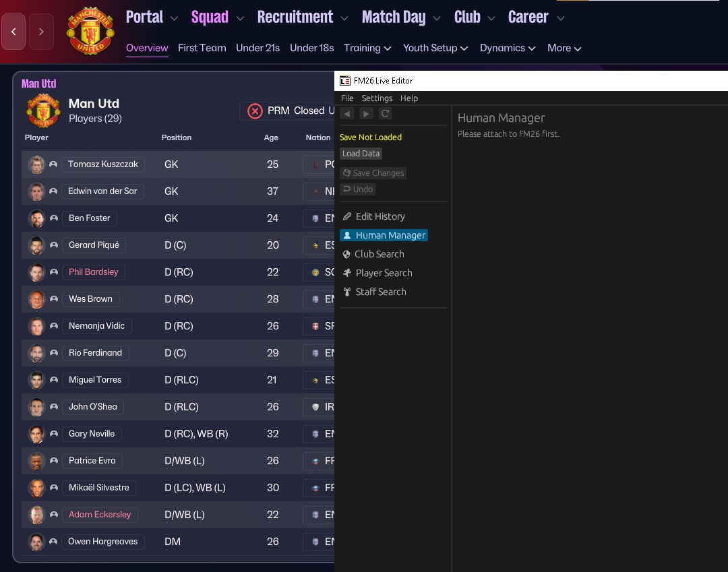Expand the Portal dropdown chevron
The image size is (728, 572).
pyautogui.click(x=174, y=18)
